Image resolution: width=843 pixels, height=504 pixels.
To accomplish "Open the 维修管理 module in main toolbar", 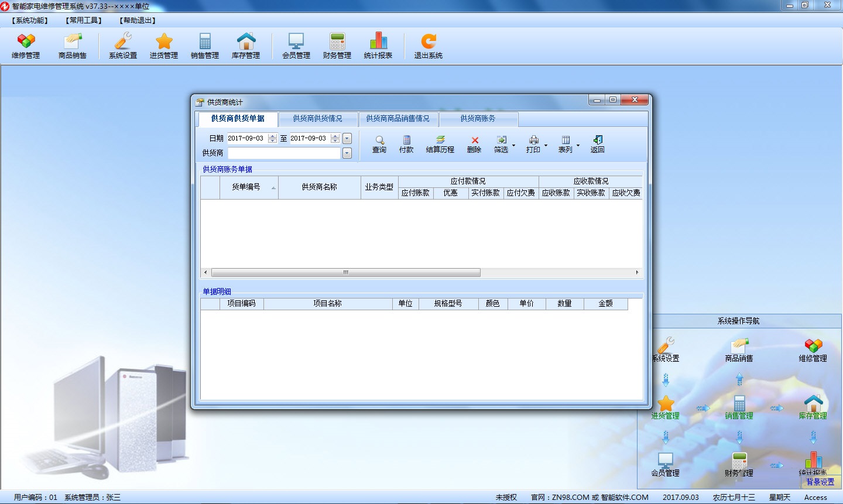I will tap(26, 46).
